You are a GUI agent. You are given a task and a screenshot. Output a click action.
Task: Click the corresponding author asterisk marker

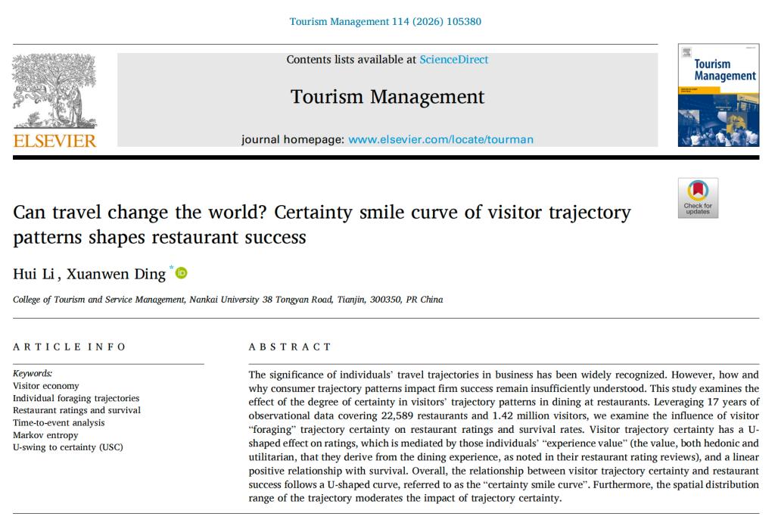click(171, 269)
